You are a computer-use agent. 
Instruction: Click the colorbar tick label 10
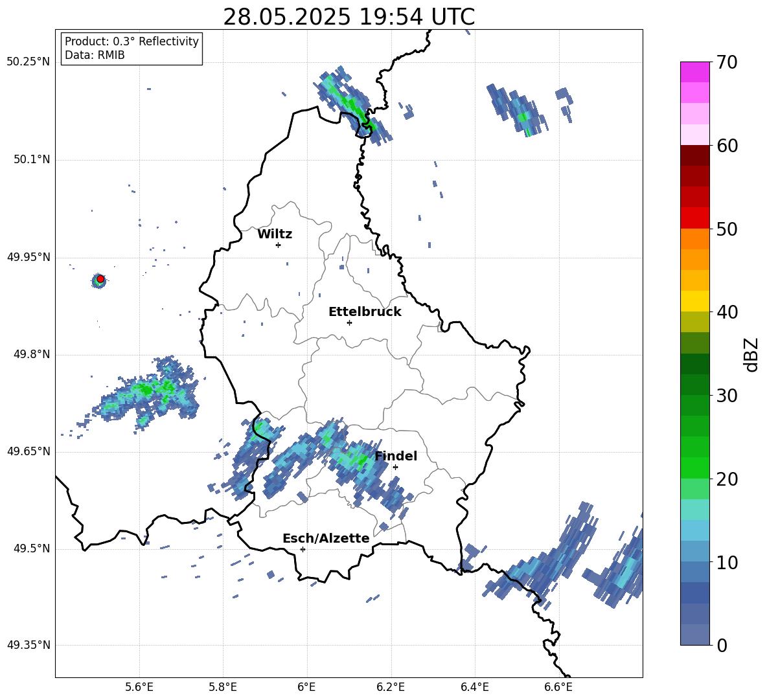[x=727, y=562]
